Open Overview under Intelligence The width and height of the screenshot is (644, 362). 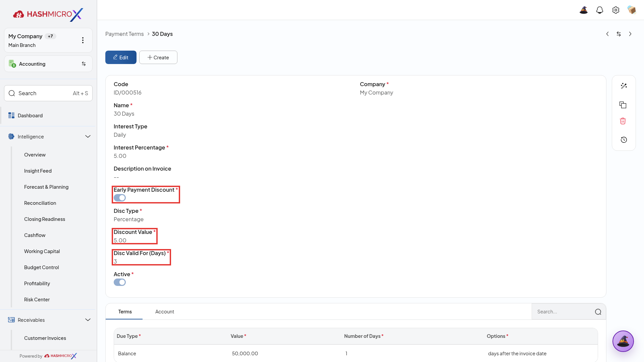(x=35, y=155)
